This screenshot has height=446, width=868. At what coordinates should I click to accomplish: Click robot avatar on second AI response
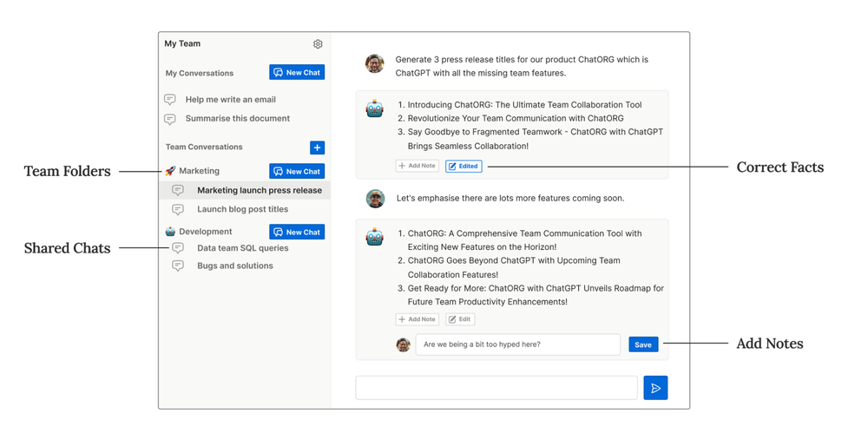(375, 237)
